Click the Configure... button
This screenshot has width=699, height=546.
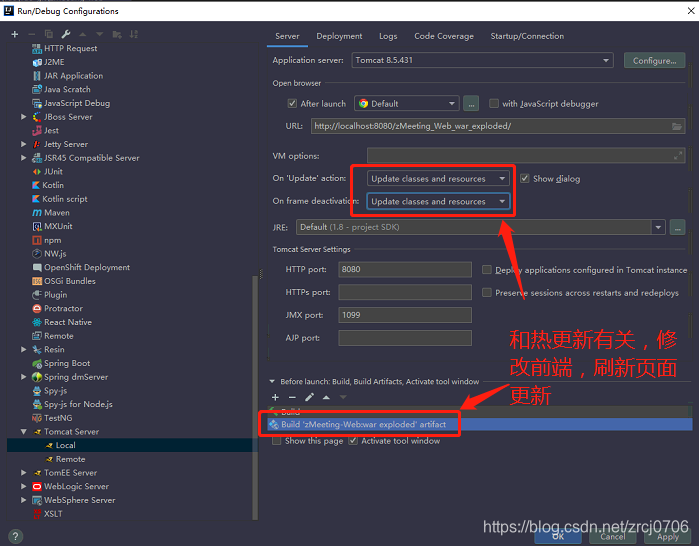click(654, 61)
